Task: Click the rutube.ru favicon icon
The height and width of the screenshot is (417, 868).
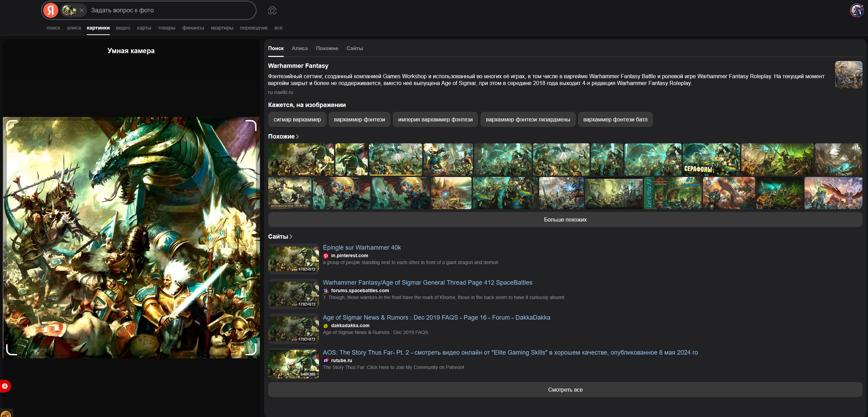Action: click(326, 361)
